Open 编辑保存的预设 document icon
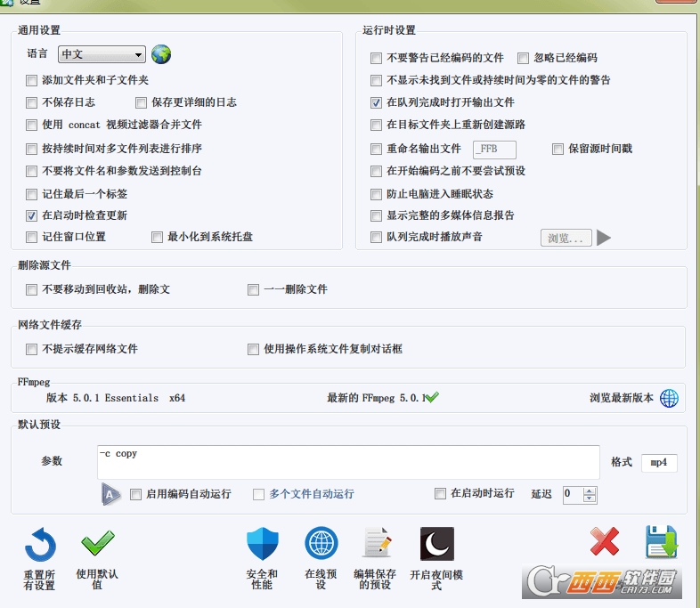Viewport: 700px width, 608px height. coord(377,542)
